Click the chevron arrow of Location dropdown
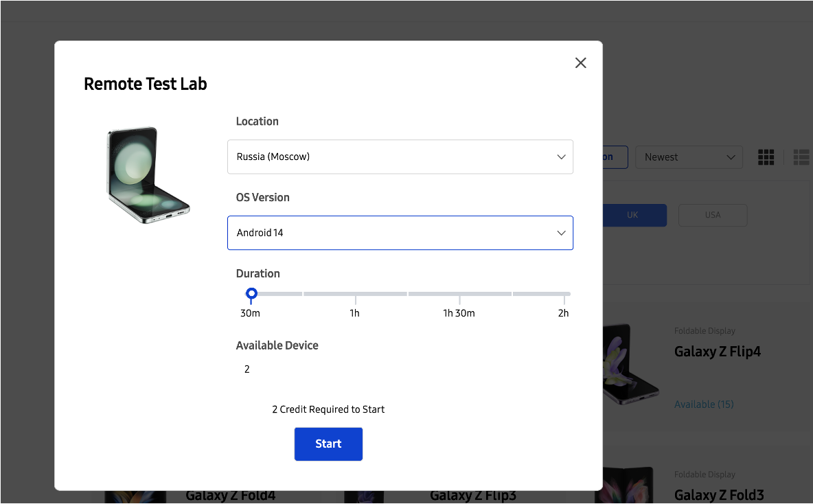 click(561, 157)
